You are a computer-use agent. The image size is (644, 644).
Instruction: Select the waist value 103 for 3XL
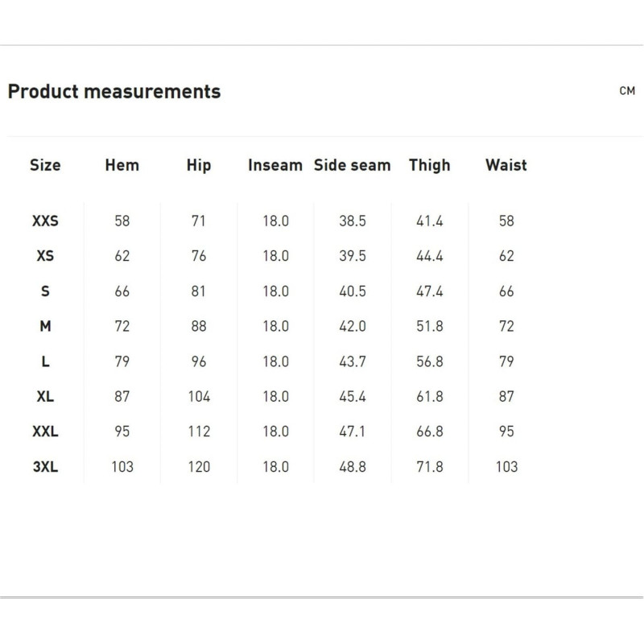coord(506,466)
